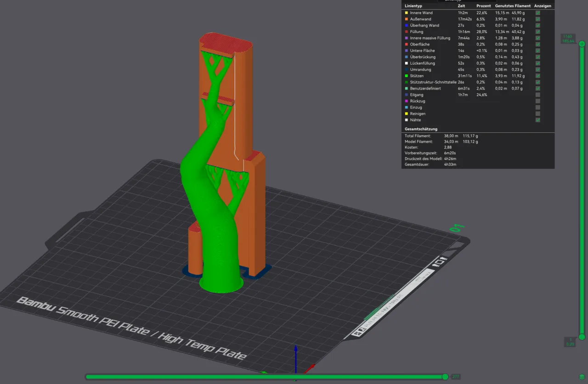The height and width of the screenshot is (384, 588).
Task: Toggle the Füllung visibility checkbox
Action: pyautogui.click(x=537, y=32)
